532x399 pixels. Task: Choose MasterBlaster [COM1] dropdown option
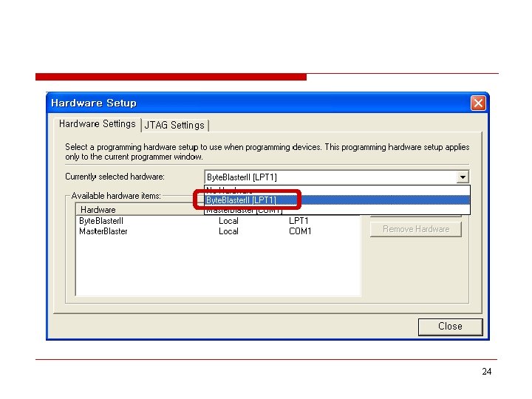[337, 210]
